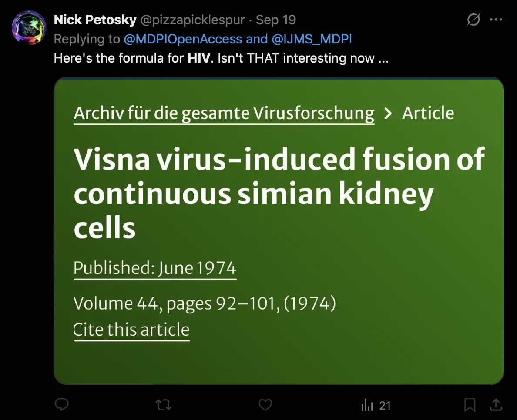517x420 pixels.
Task: Open Nick Petosky's profile avatar
Action: [29, 28]
